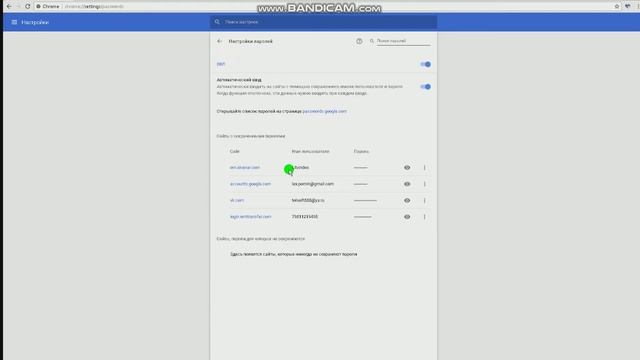The image size is (640, 360).
Task: Toggle the ВКЛ save passwords switch
Action: (425, 64)
